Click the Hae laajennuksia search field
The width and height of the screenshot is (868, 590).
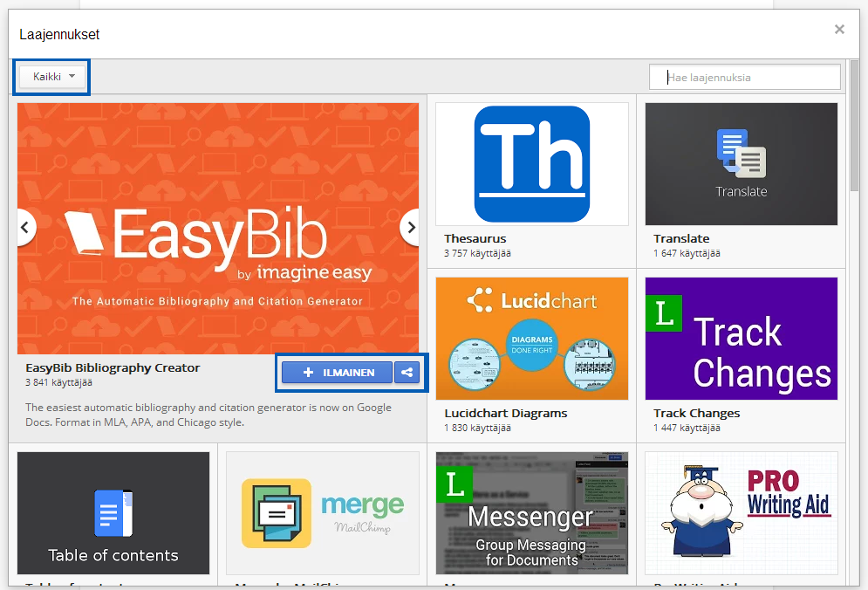click(745, 77)
